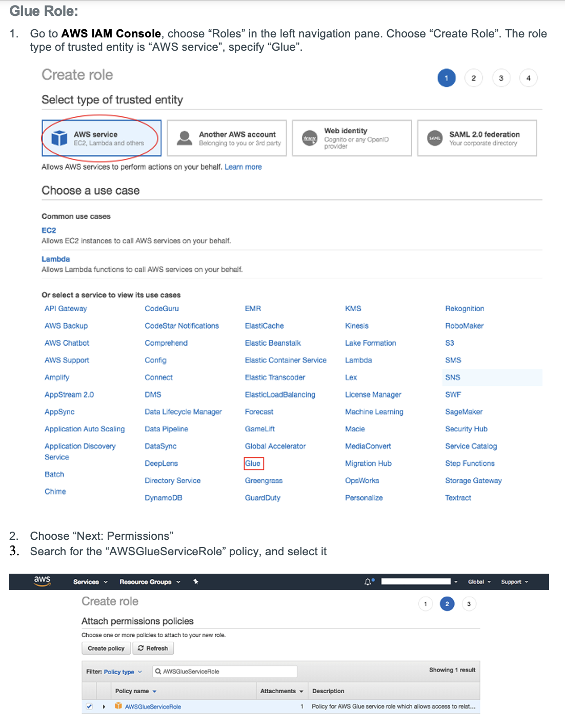Expand the AWSGlueServiceRole row details arrow

(104, 706)
